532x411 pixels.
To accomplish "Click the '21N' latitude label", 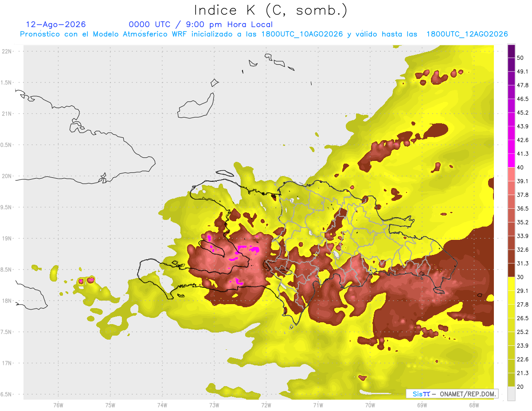I will click(x=7, y=114).
